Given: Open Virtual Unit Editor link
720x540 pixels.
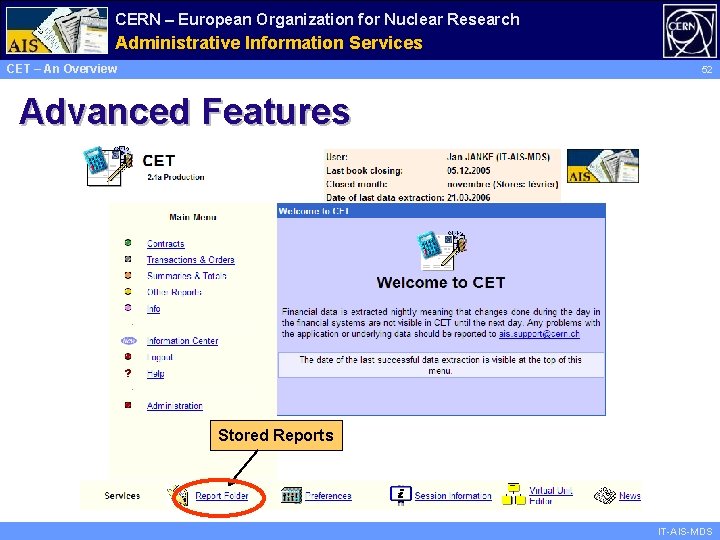Looking at the screenshot, I should (x=551, y=495).
